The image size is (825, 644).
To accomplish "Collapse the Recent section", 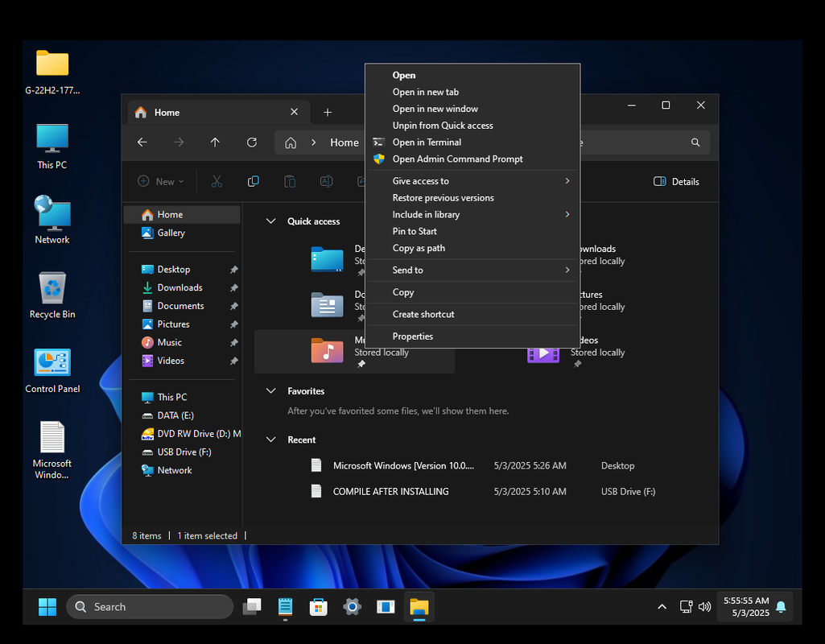I will click(x=271, y=440).
